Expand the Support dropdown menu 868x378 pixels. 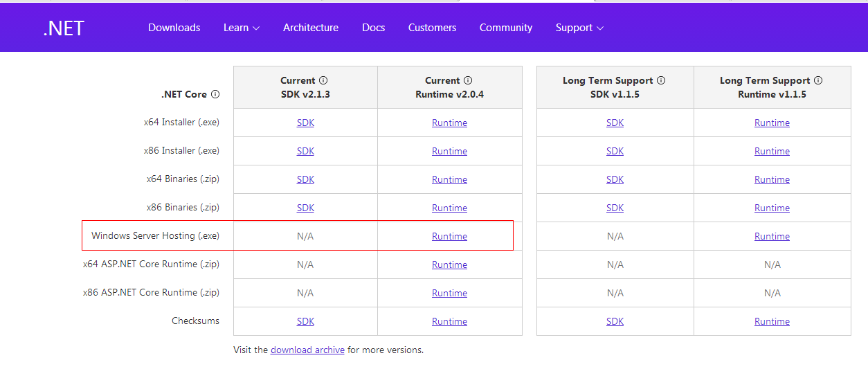(x=579, y=28)
